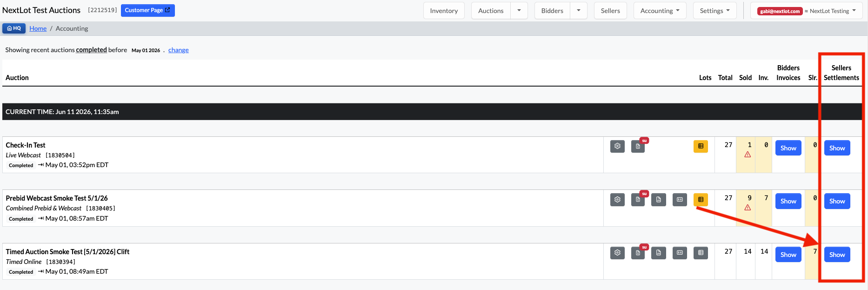868x290 pixels.
Task: Show bidder invoices for Prebid Webcast Smoke Test
Action: (x=788, y=201)
